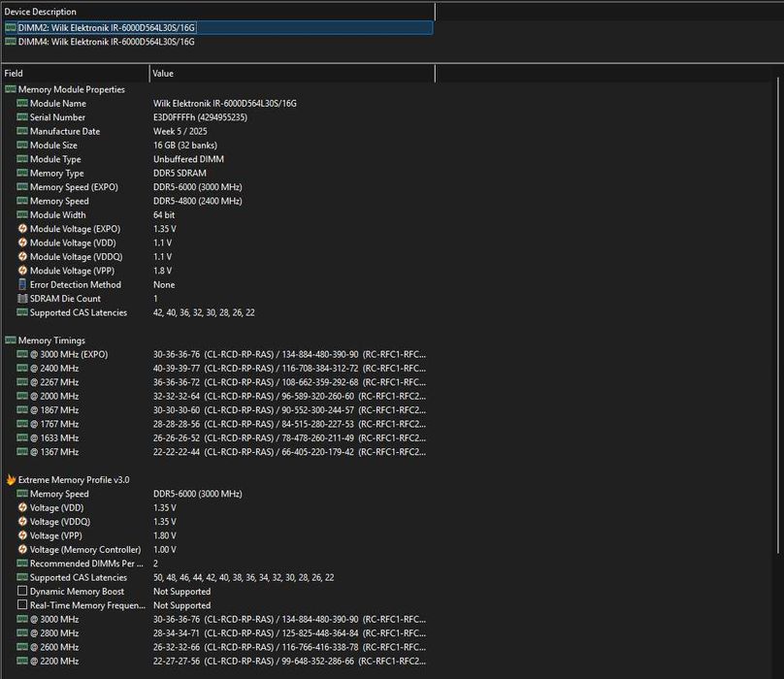Click the Serial Number row icon
Screen dimensions: 784x679
[x=22, y=117]
